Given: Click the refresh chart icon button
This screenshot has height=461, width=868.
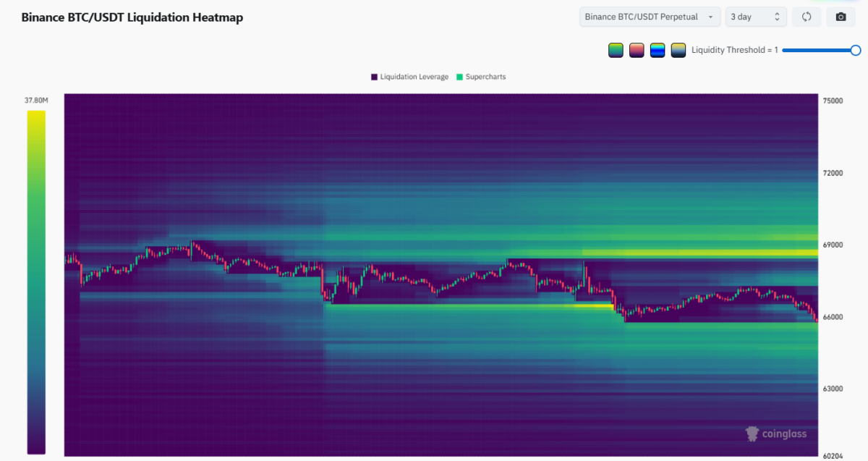Looking at the screenshot, I should (807, 17).
